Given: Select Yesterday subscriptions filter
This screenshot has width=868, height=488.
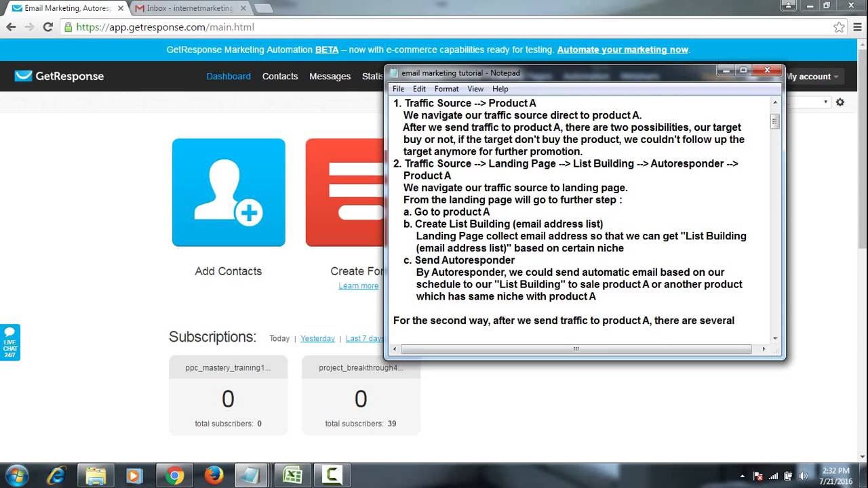Looking at the screenshot, I should (x=318, y=338).
